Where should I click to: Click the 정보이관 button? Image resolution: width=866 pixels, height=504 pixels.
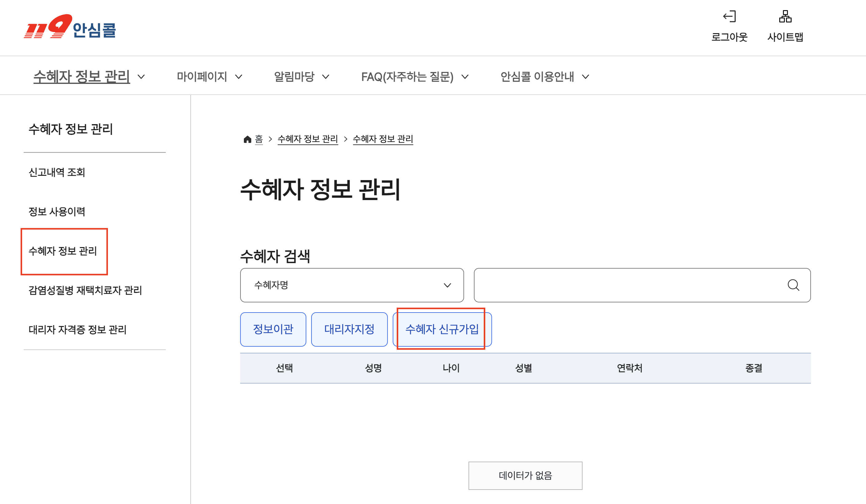(x=273, y=329)
